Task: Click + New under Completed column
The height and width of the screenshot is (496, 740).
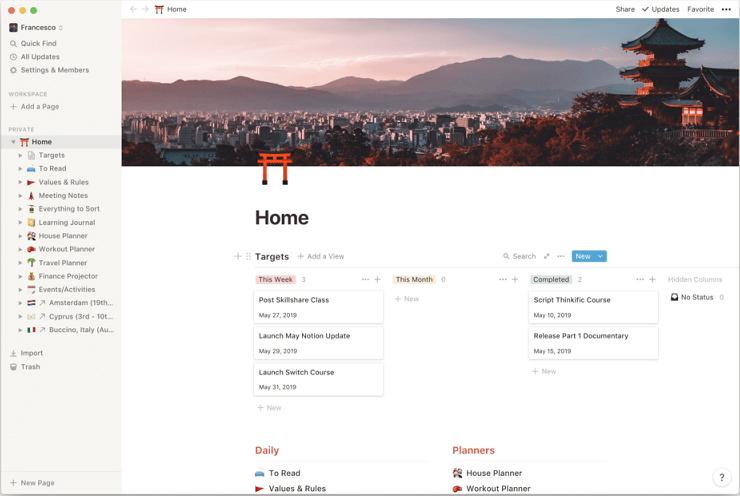Action: pos(544,371)
